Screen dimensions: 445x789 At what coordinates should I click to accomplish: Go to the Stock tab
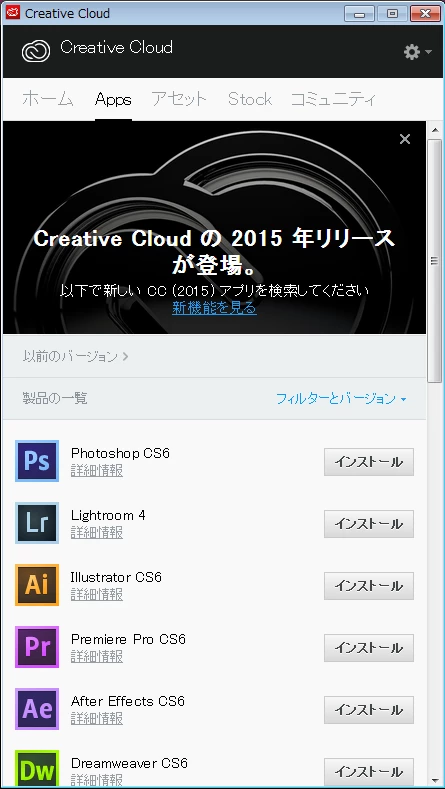coord(250,99)
